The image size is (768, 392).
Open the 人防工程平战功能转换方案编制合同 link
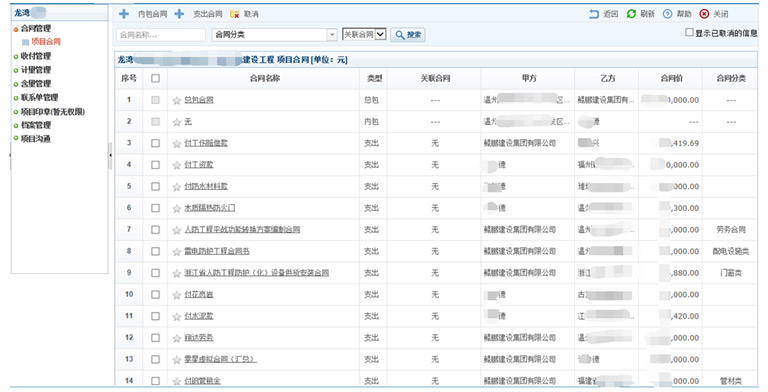pos(242,229)
